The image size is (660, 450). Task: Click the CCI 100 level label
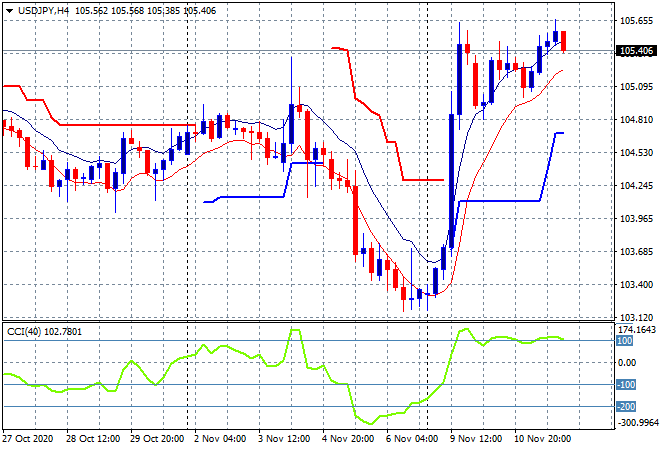click(625, 341)
